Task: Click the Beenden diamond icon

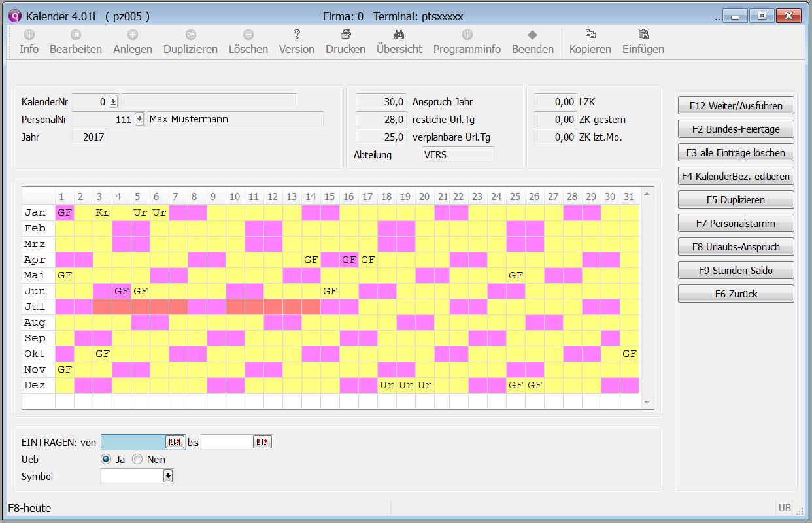Action: coord(532,35)
